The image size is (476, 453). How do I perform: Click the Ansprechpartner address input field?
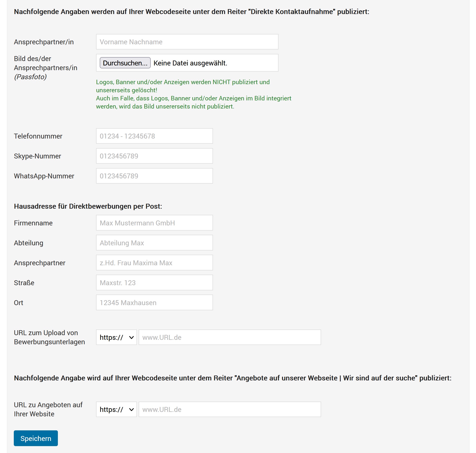coord(154,263)
